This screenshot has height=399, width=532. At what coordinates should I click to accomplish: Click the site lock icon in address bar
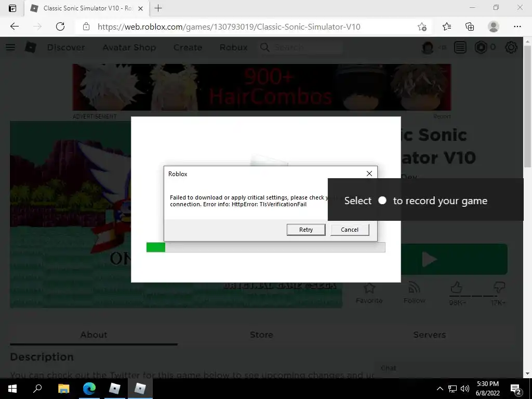[x=86, y=26]
